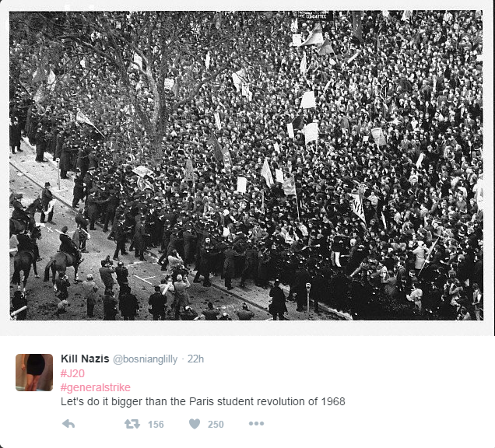Viewport: 495px width, 448px height.
Task: Visit the @bosnianglilly handle
Action: [146, 359]
